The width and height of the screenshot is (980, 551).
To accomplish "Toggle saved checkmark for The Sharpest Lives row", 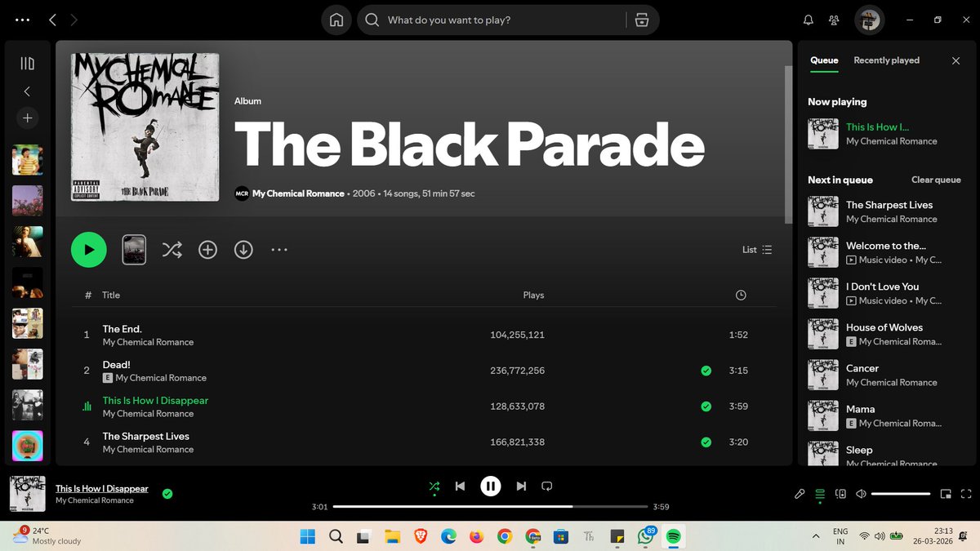I will pyautogui.click(x=706, y=442).
